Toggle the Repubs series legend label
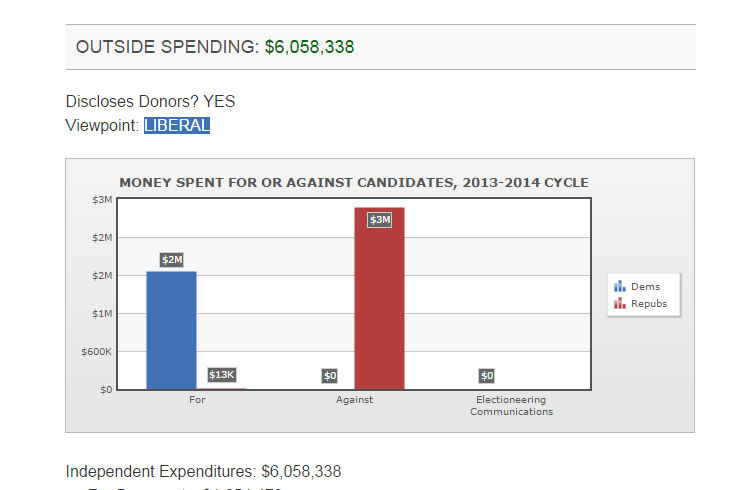The image size is (755, 490). 649,303
